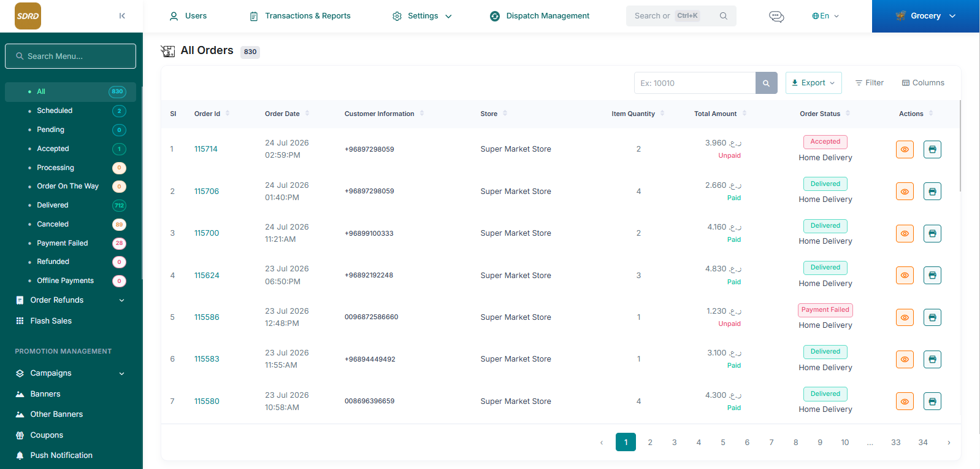The width and height of the screenshot is (980, 469).
Task: Open the chat messages icon
Action: click(776, 16)
